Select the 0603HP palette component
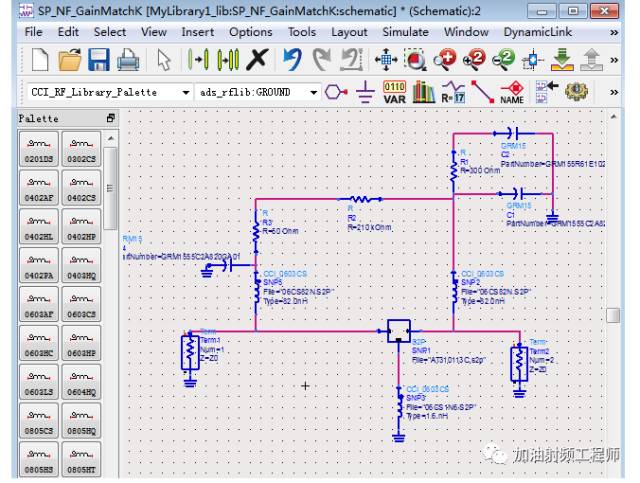 [x=81, y=343]
